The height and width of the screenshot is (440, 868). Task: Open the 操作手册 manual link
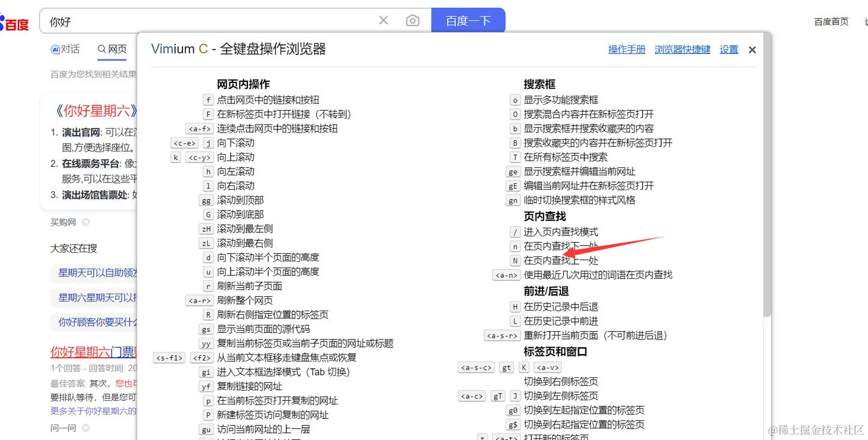click(626, 49)
